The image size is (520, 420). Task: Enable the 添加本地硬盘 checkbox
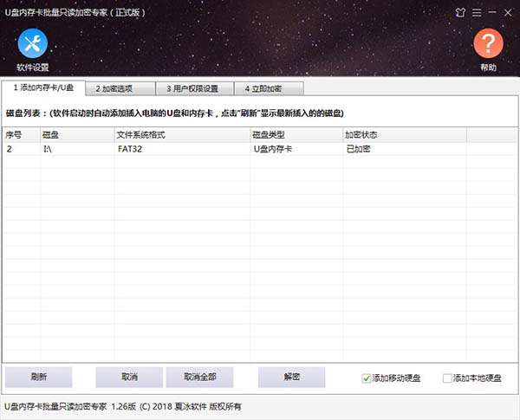[x=447, y=378]
